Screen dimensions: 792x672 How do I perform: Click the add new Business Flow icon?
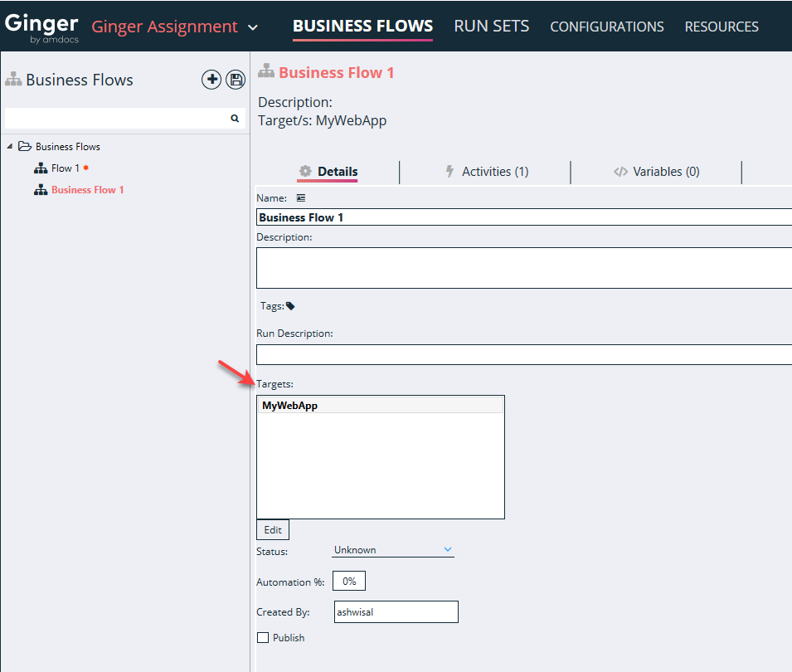click(211, 80)
